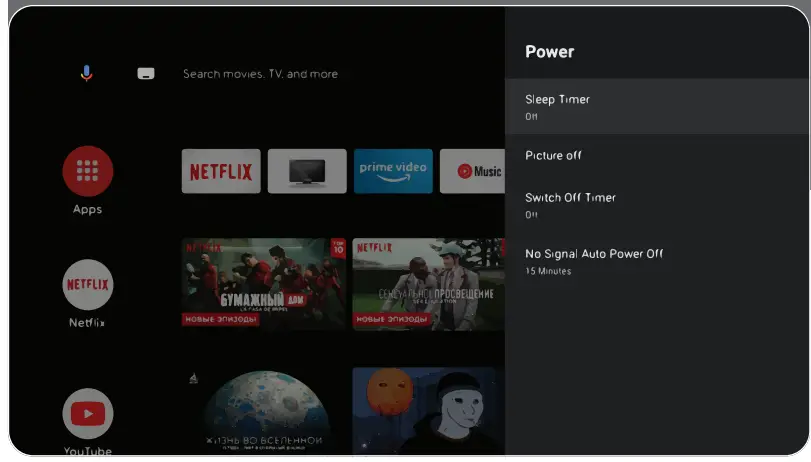Open the Netflix app tile
The width and height of the screenshot is (811, 462).
coord(221,171)
